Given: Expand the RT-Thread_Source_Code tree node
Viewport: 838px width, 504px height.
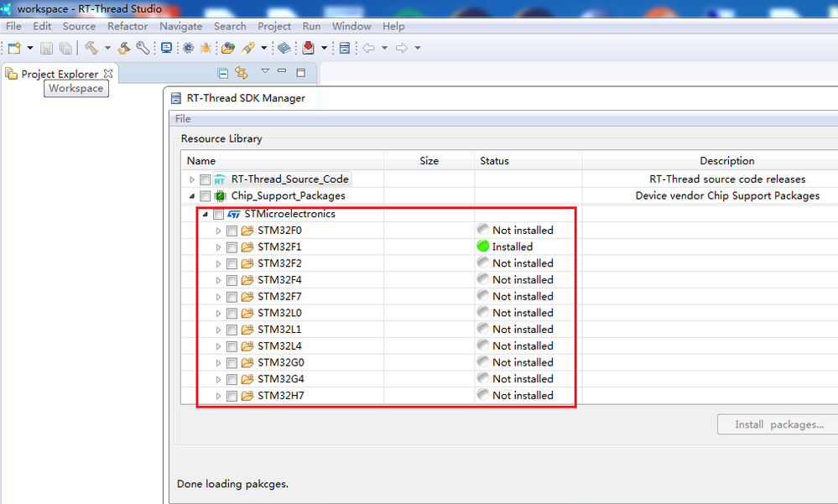Looking at the screenshot, I should pos(192,179).
